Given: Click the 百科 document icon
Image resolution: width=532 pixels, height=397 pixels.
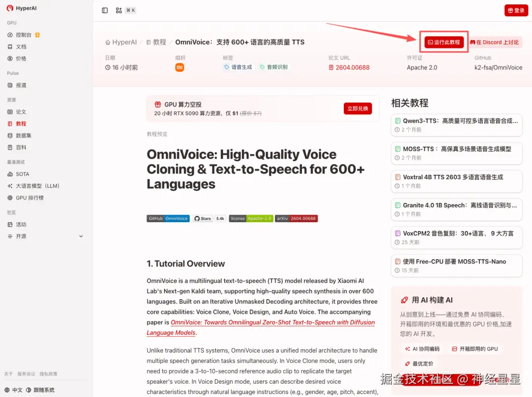Looking at the screenshot, I should tap(10, 148).
